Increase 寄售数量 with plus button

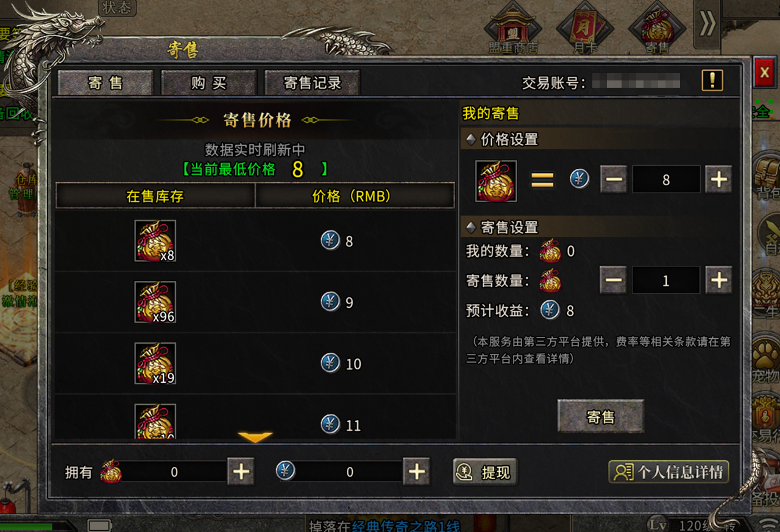click(x=718, y=280)
